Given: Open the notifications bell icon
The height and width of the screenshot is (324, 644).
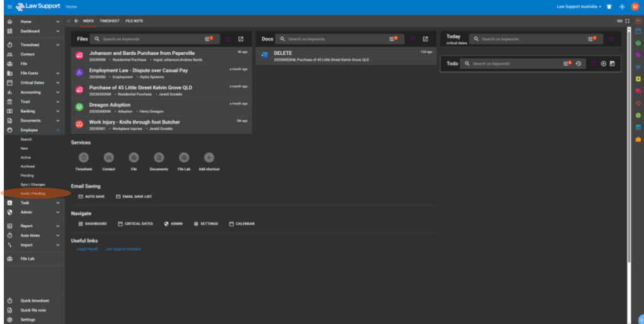Looking at the screenshot, I should pyautogui.click(x=609, y=6).
